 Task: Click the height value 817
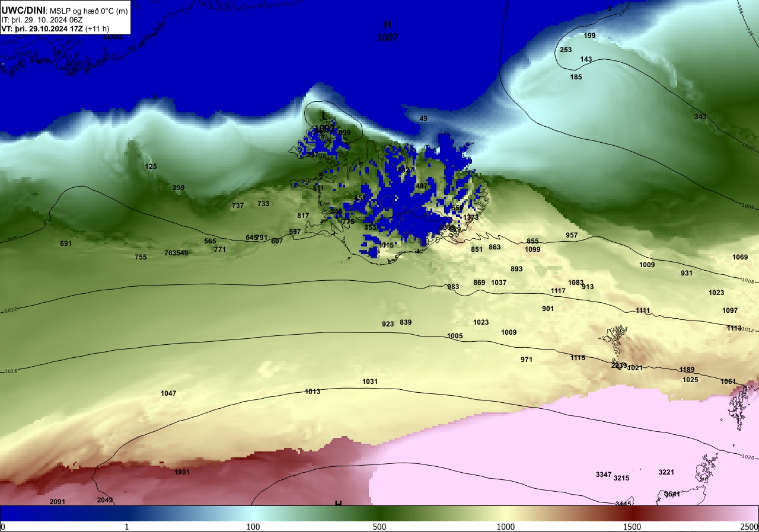coord(303,216)
